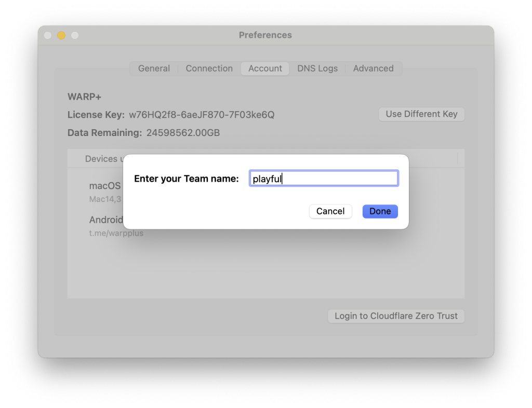
Task: Open the Connection tab
Action: (x=209, y=69)
